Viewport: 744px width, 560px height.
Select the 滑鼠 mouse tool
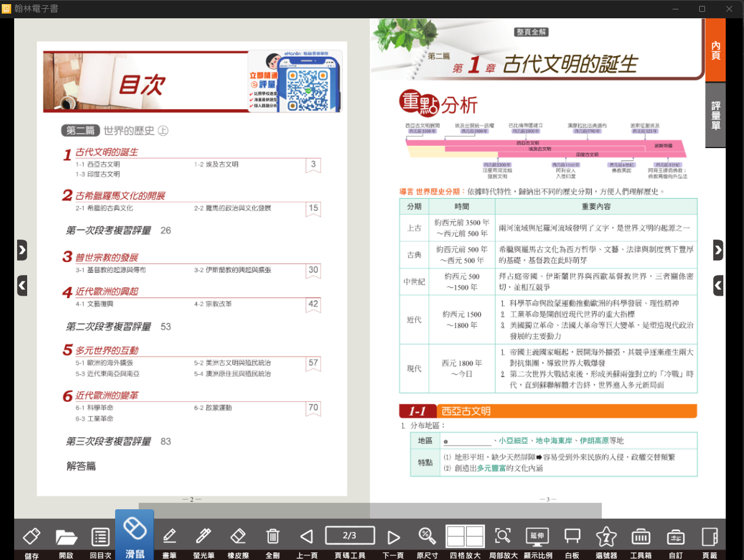[135, 535]
